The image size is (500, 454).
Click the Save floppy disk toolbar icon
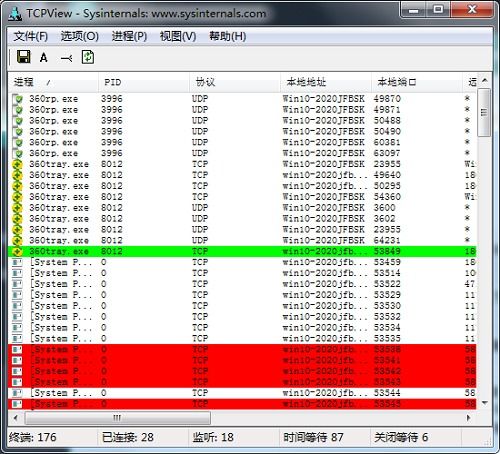point(23,57)
